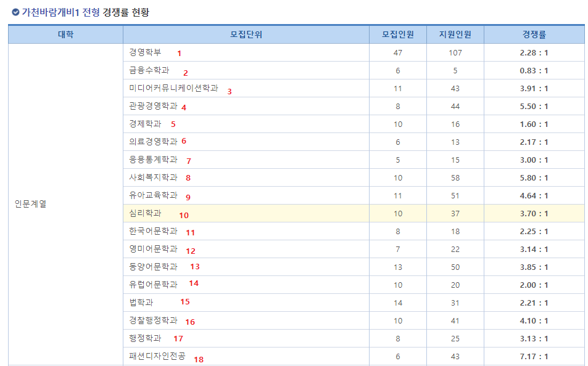This screenshot has width=588, height=366.
Task: Click the 7.17 : 1 ratio for 패션디자인전공
Action: point(534,357)
